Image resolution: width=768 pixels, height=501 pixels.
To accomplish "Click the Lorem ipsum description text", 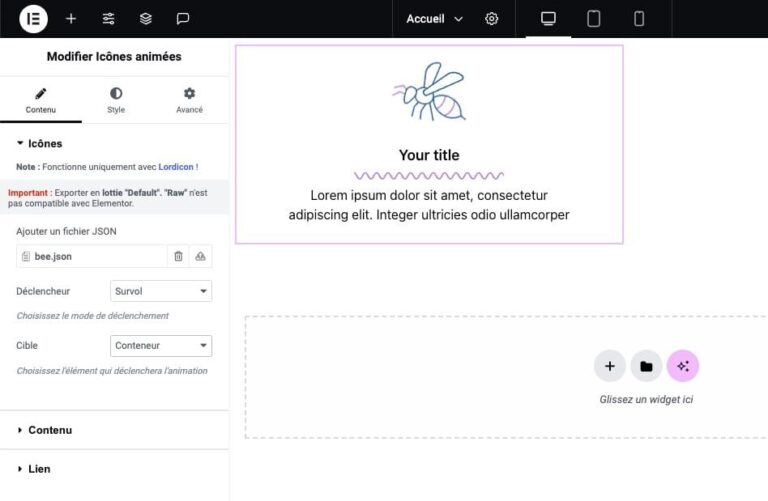I will (429, 205).
